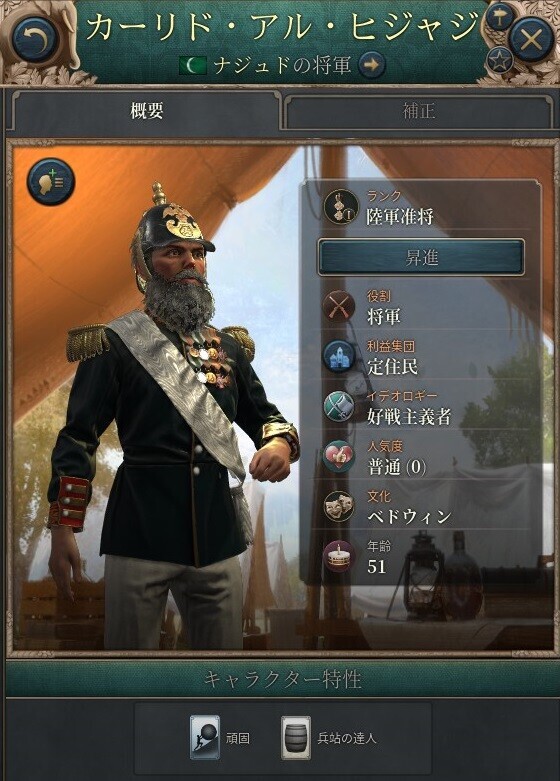
Task: Open the 定住民 interest group icon
Action: tap(339, 356)
